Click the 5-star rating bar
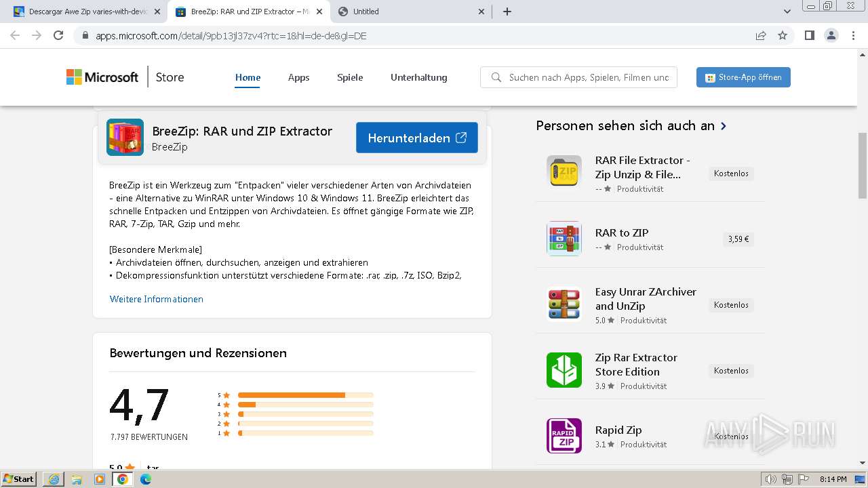 [306, 395]
